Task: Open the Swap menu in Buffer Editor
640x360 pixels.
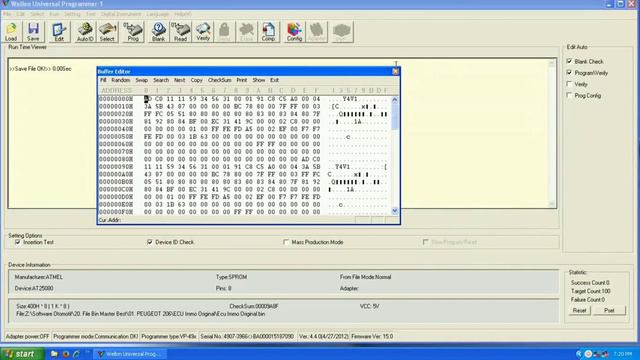Action: click(x=142, y=80)
